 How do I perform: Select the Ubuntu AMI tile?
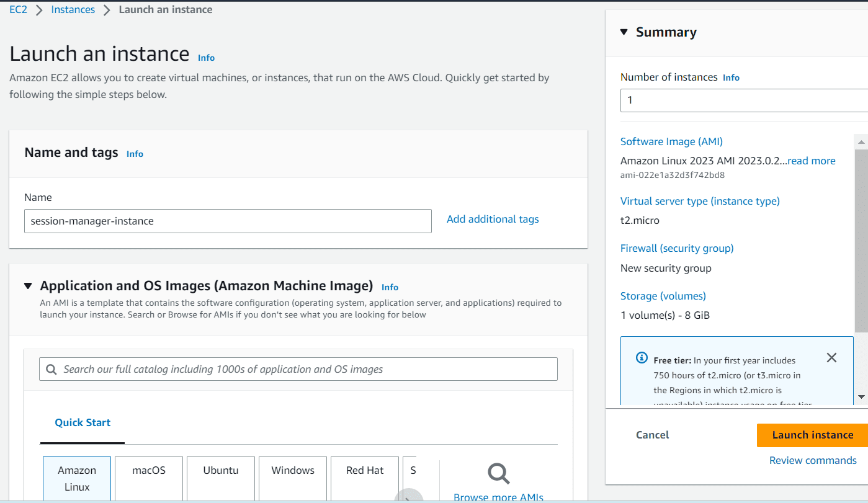(x=221, y=479)
